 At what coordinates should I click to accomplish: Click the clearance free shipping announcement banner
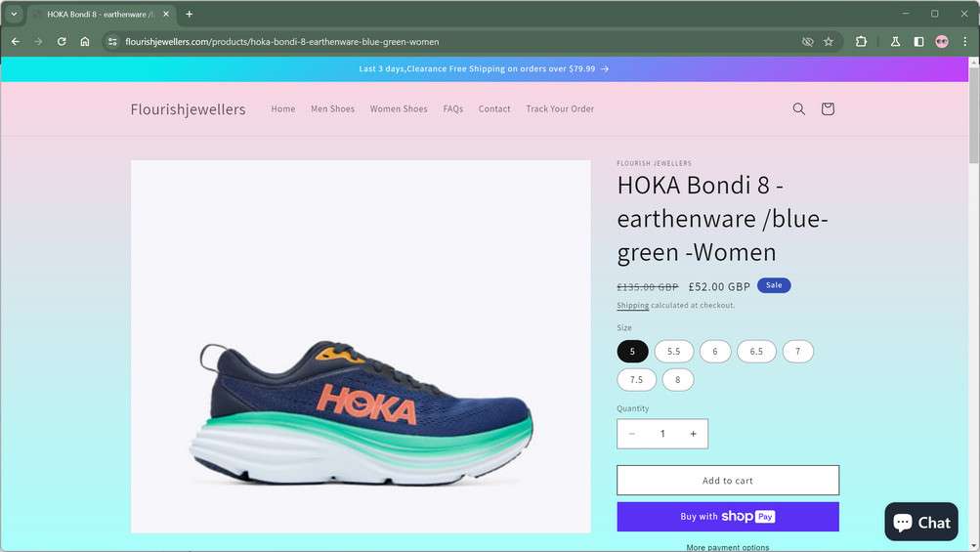[x=484, y=68]
